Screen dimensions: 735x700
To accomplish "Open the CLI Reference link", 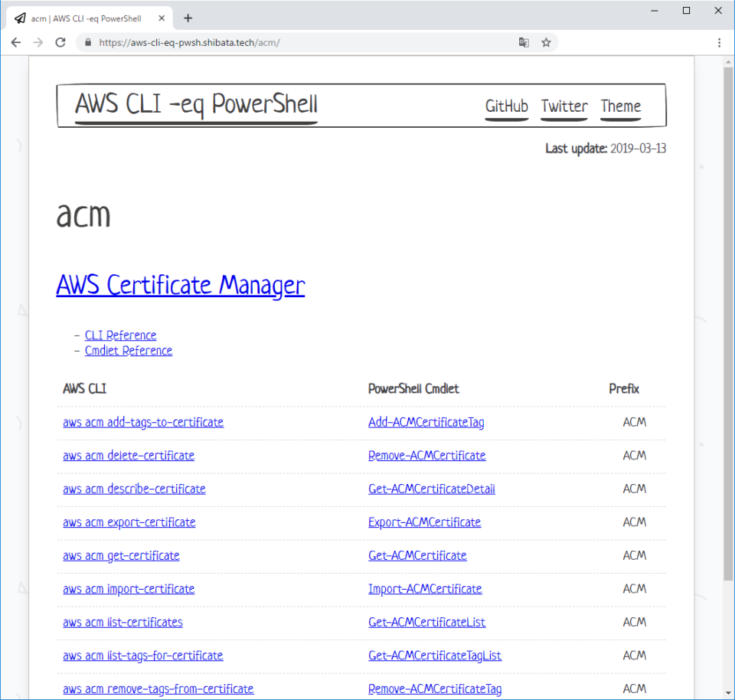I will pyautogui.click(x=120, y=335).
